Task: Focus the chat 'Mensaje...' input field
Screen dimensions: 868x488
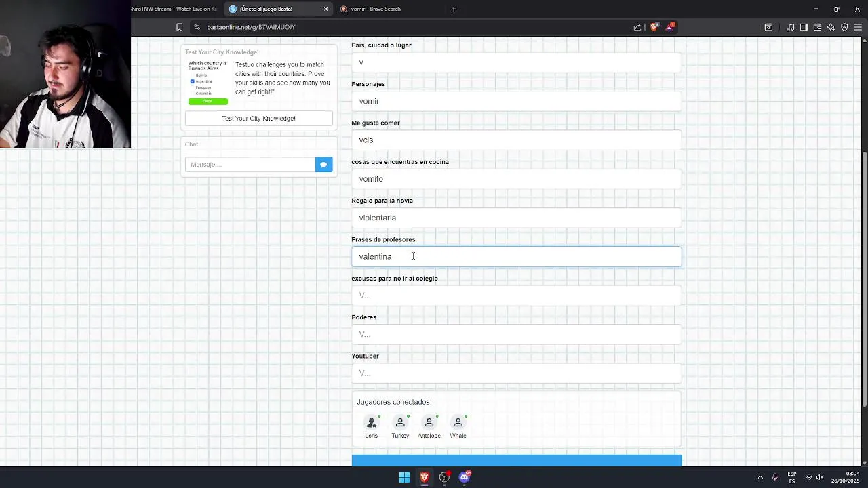Action: [250, 165]
